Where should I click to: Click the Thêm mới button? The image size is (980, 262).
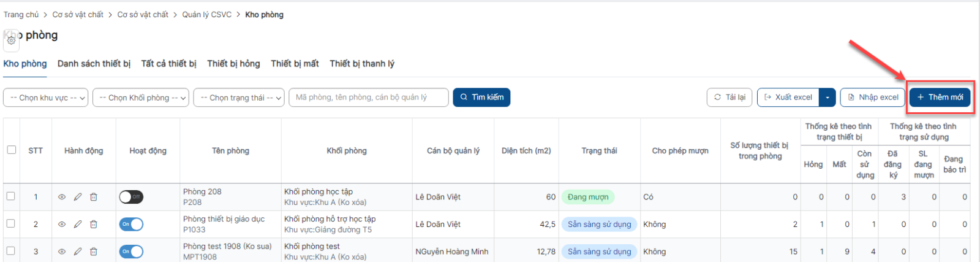[x=940, y=97]
